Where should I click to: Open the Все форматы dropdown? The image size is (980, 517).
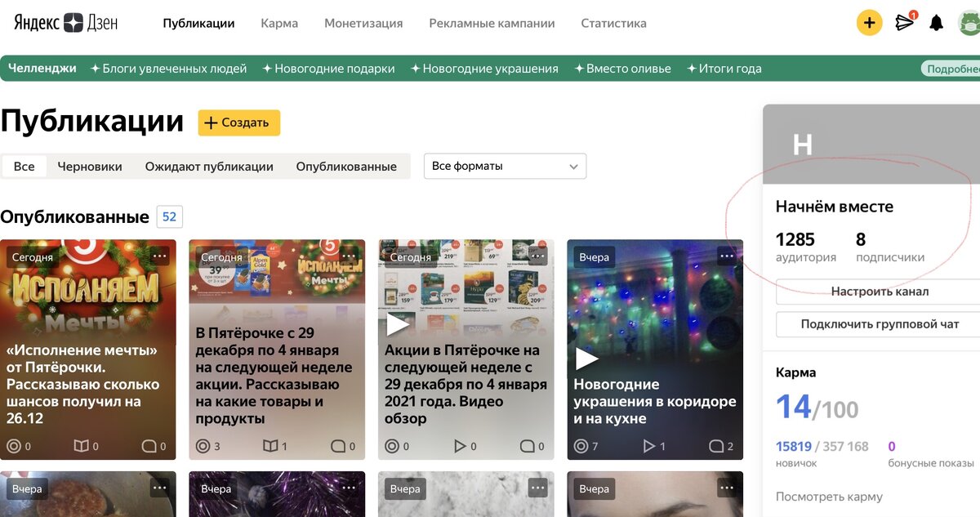tap(504, 166)
